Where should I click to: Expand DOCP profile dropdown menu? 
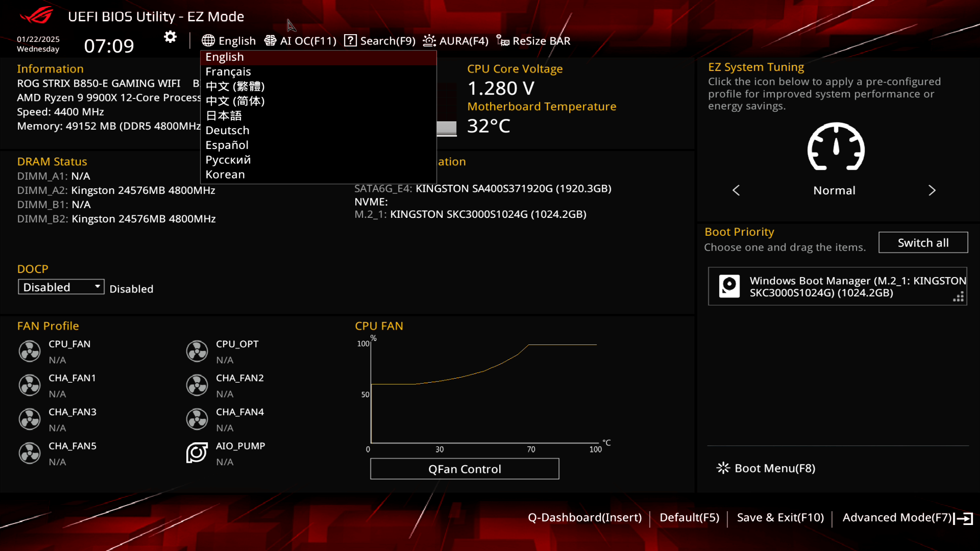tap(61, 287)
